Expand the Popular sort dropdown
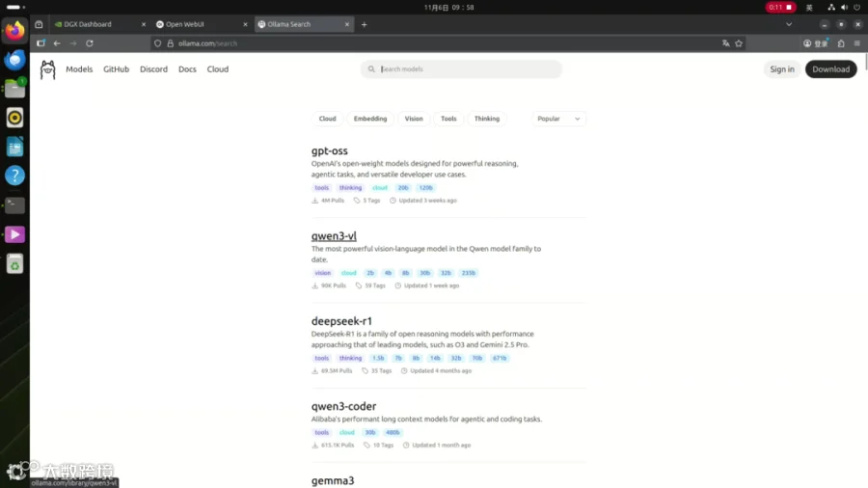This screenshot has height=488, width=868. [558, 119]
